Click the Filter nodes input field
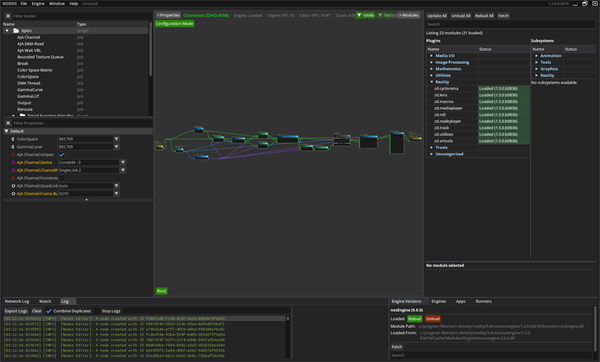The width and height of the screenshot is (600, 362). [82, 16]
